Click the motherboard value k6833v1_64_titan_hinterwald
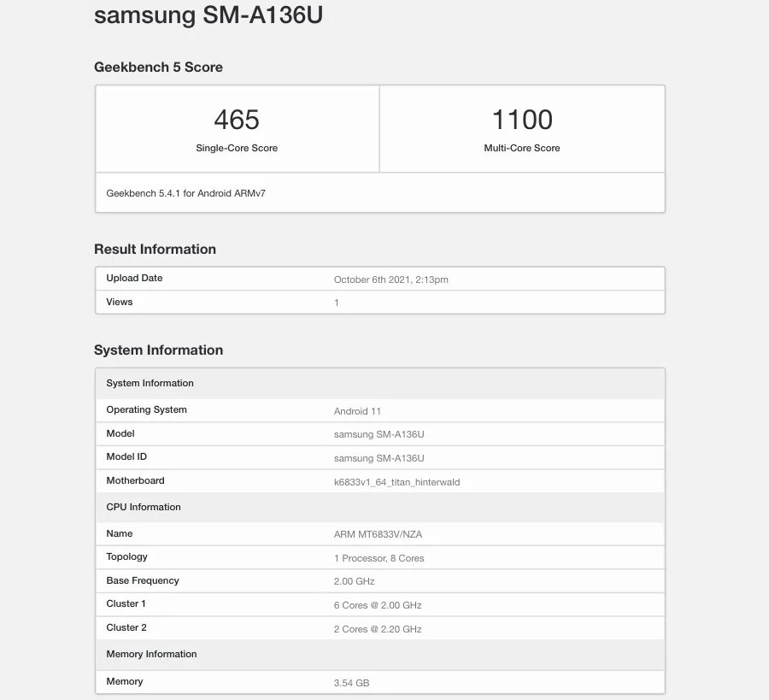 coord(396,482)
